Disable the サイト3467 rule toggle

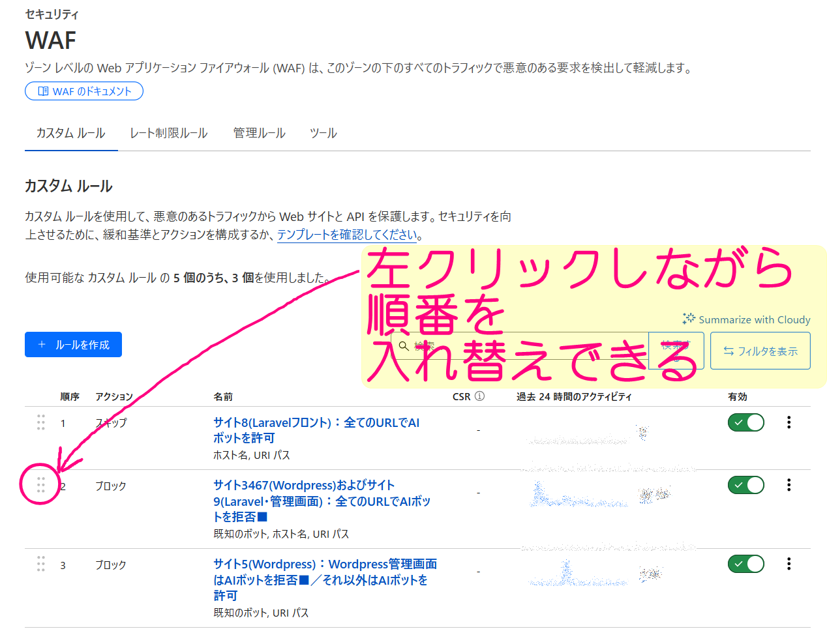(x=746, y=485)
